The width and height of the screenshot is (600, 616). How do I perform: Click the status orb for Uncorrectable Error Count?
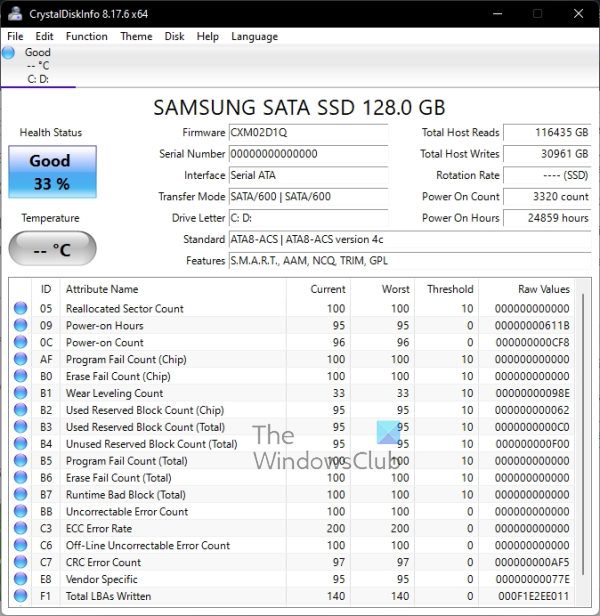tap(20, 511)
